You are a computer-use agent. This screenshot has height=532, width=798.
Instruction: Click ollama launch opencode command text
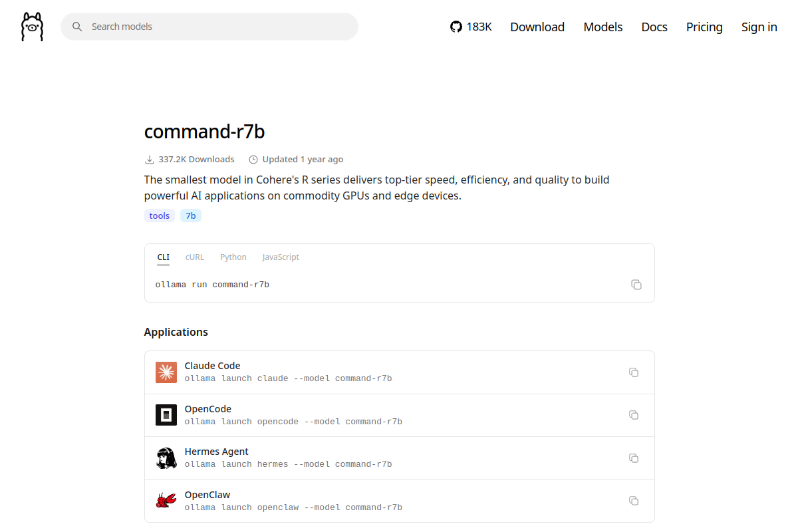point(293,422)
